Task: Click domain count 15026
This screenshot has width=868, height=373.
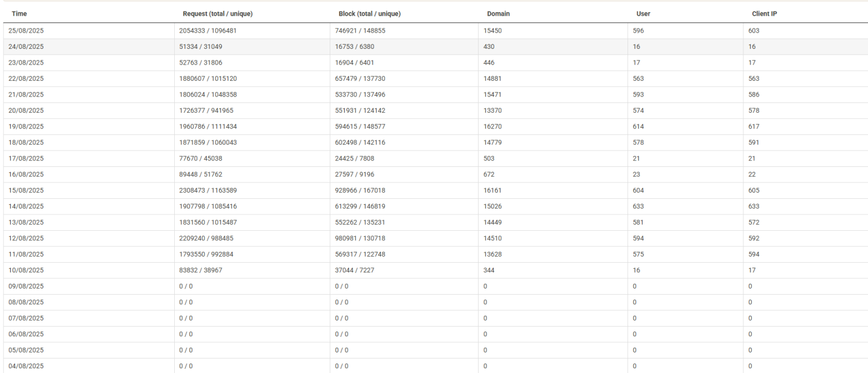Action: click(x=492, y=206)
